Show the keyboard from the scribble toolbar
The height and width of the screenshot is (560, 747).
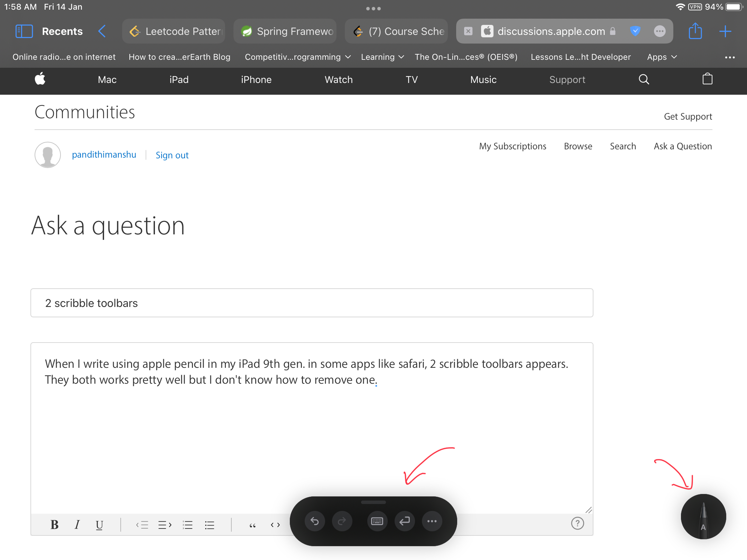[x=377, y=521]
